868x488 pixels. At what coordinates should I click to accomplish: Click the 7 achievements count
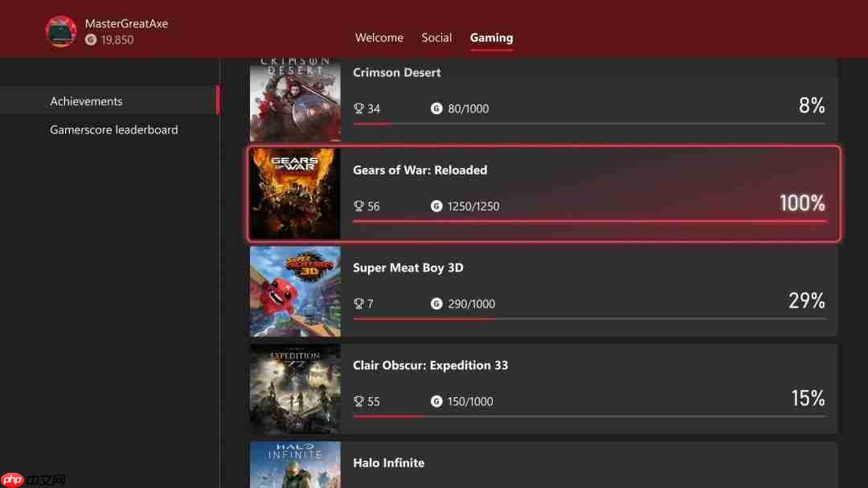(371, 304)
